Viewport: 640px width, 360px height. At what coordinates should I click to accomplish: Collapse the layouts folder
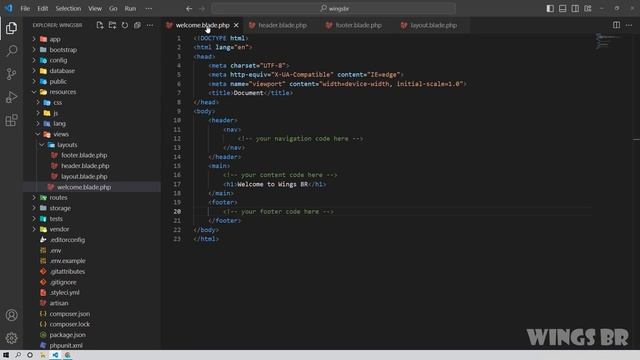pyautogui.click(x=67, y=145)
